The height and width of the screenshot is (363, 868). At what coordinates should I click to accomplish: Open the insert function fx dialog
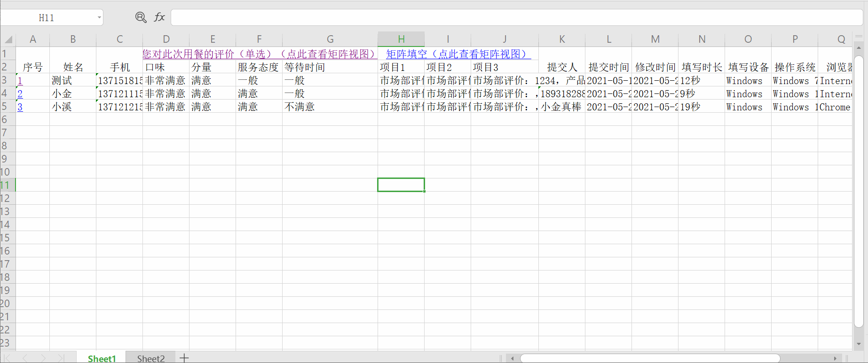(159, 17)
